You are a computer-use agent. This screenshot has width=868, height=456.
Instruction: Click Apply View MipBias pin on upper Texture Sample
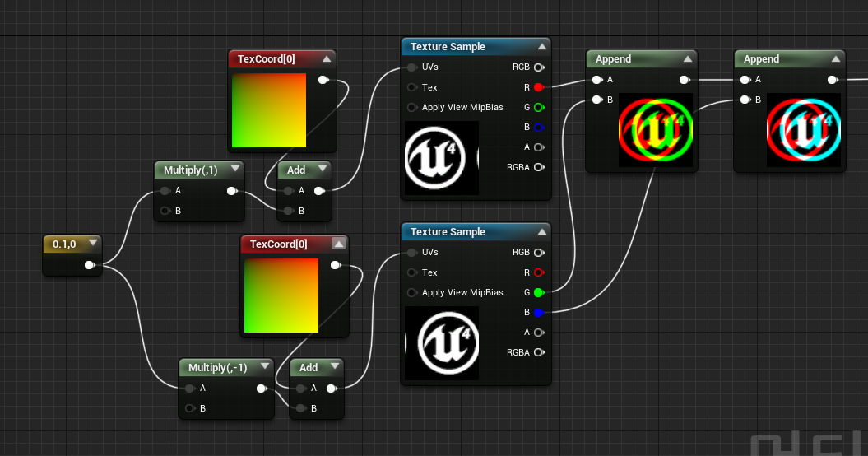(x=412, y=108)
